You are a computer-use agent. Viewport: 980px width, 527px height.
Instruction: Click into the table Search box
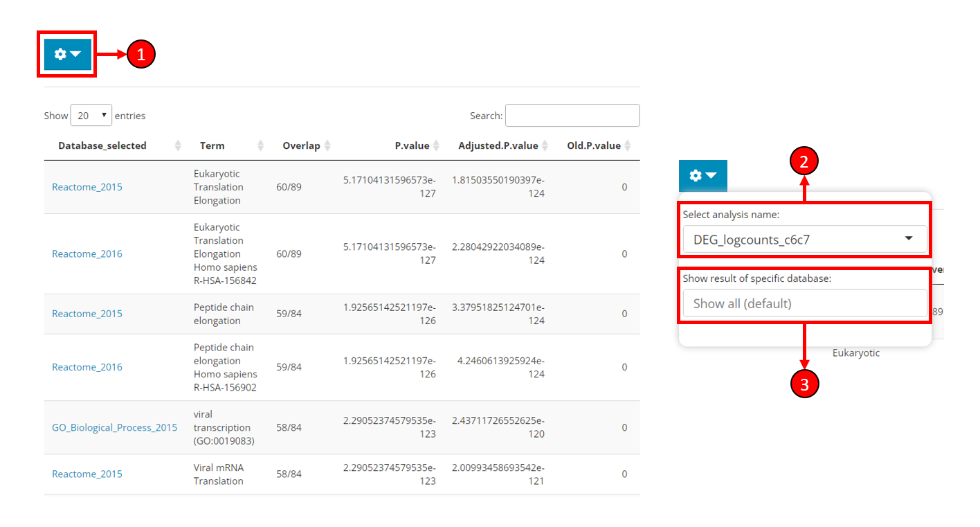click(572, 116)
